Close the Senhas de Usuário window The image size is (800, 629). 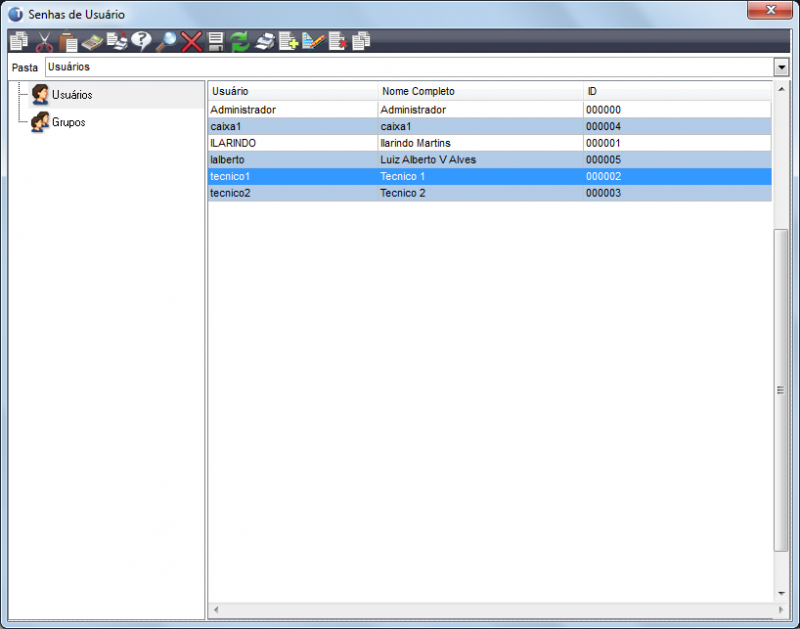pos(770,10)
